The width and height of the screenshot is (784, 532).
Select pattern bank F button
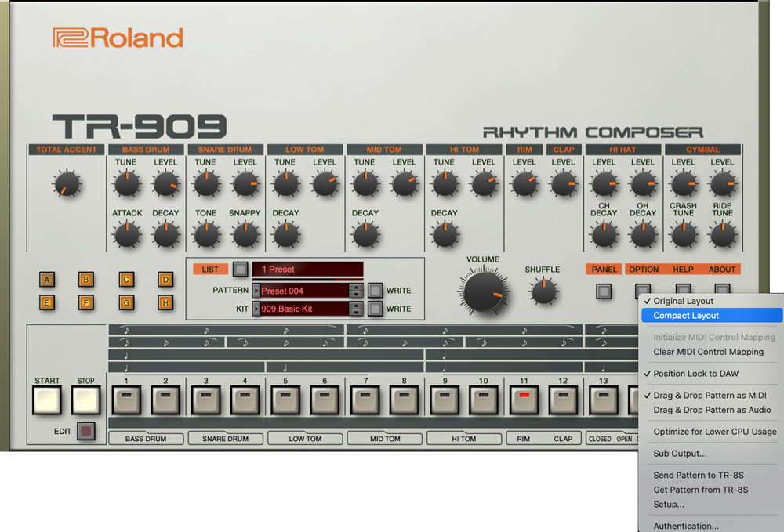[x=86, y=302]
